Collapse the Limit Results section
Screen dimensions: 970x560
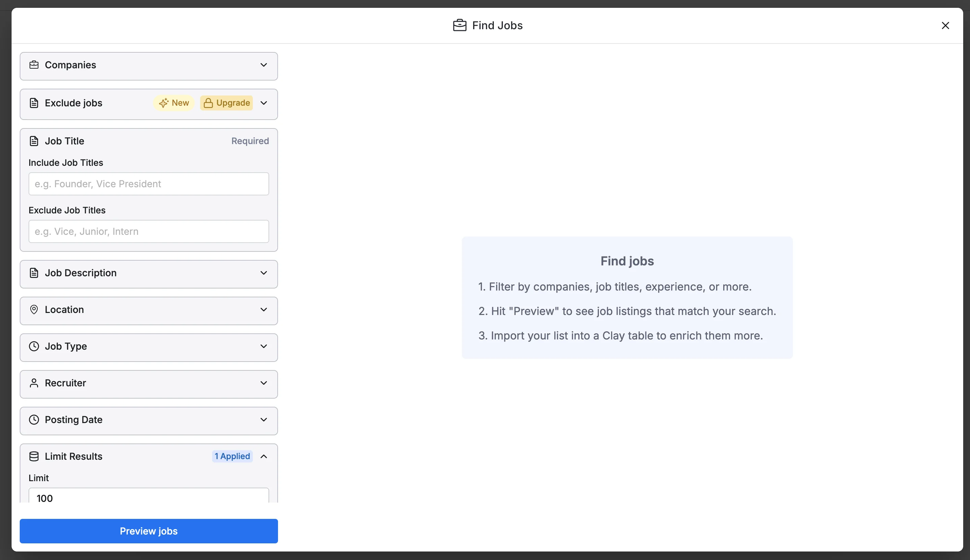pyautogui.click(x=263, y=457)
